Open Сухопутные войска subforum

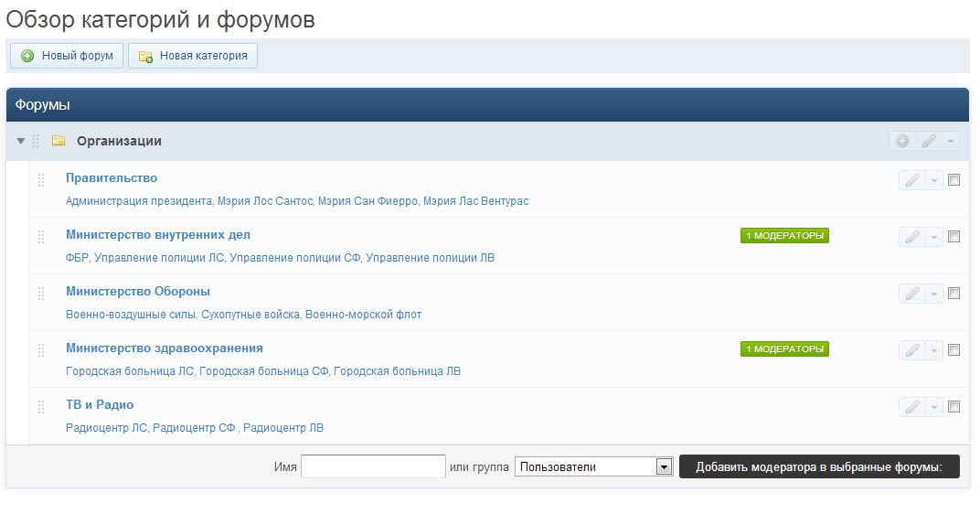click(x=250, y=315)
